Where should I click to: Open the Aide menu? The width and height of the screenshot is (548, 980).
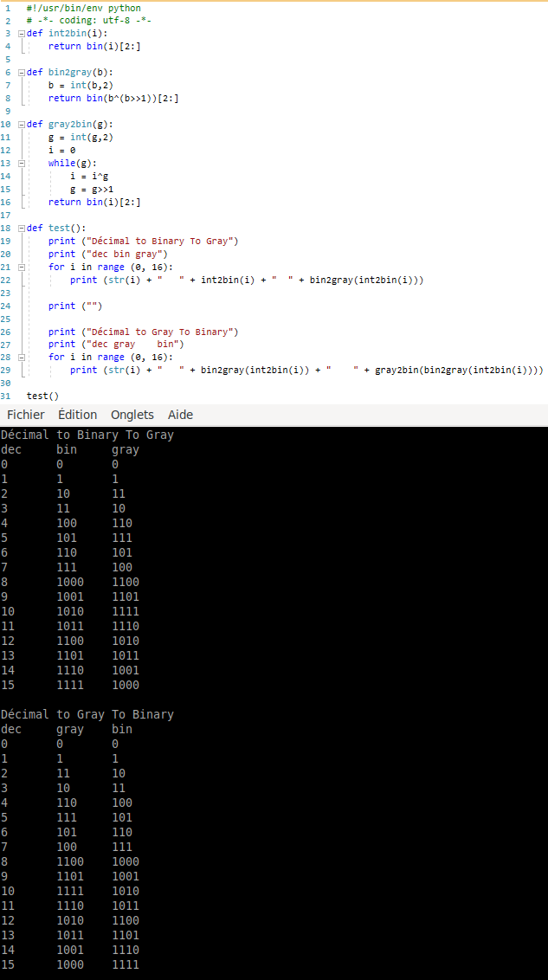(x=180, y=415)
